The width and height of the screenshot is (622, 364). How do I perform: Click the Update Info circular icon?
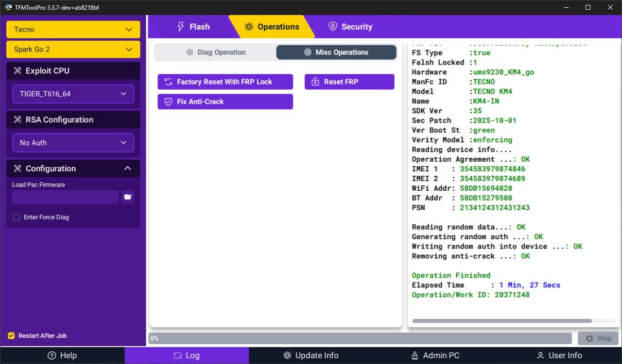coord(287,356)
